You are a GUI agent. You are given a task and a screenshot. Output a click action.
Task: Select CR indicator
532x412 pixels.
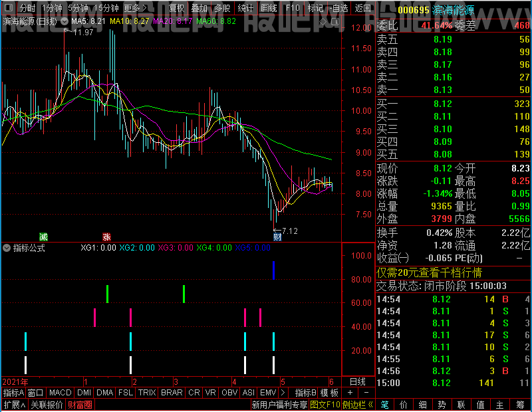coord(194,393)
